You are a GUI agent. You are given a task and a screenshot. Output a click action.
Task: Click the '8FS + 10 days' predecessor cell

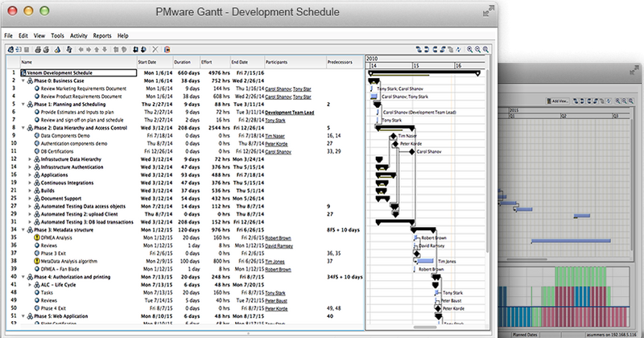[343, 230]
